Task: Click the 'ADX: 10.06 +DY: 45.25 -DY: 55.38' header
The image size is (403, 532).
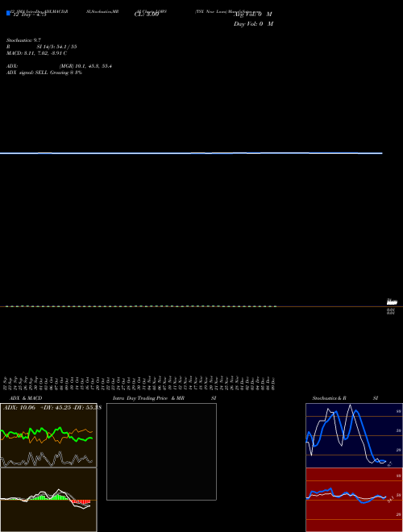Action: coord(52,408)
